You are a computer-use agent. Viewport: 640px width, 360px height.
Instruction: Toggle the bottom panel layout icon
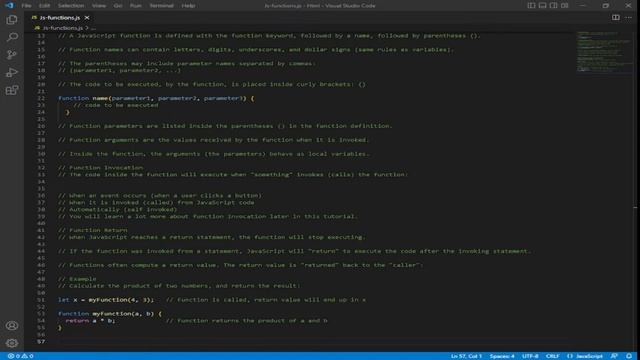542,6
